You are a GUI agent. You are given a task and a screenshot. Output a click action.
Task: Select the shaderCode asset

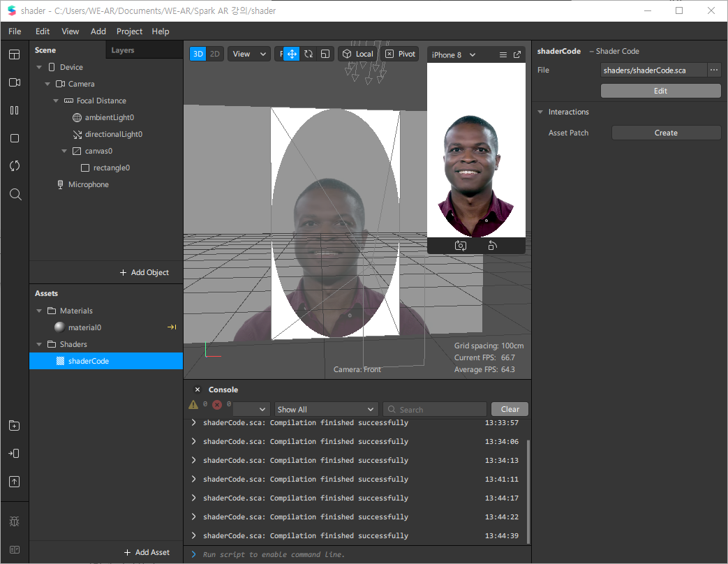pos(106,361)
